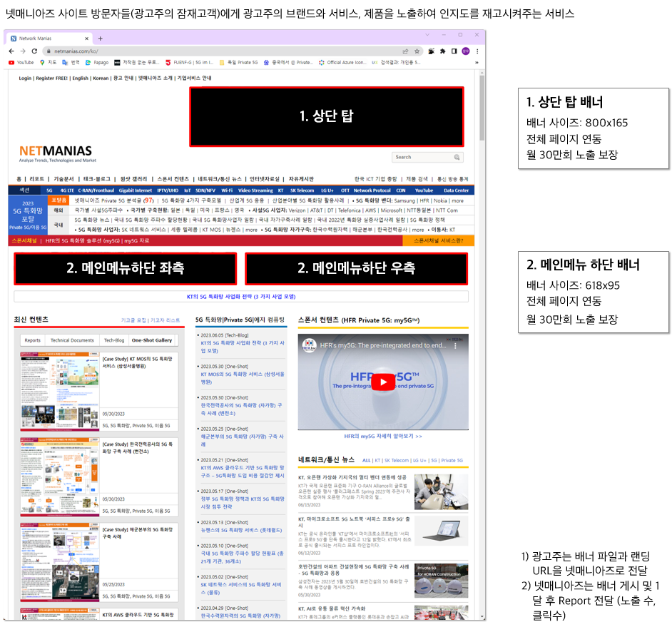672x622 pixels.
Task: Click the Register FREE! link
Action: pos(52,78)
